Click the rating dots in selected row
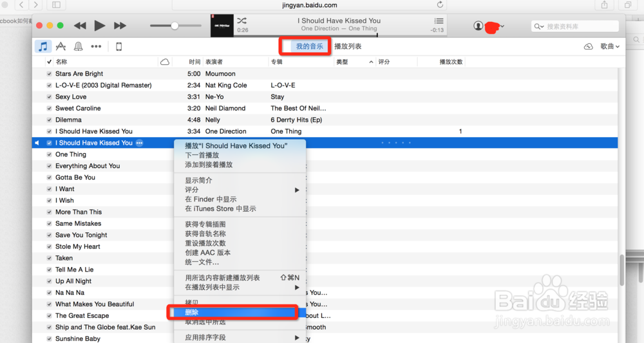Viewport: 644px width, 343px height. click(x=396, y=143)
